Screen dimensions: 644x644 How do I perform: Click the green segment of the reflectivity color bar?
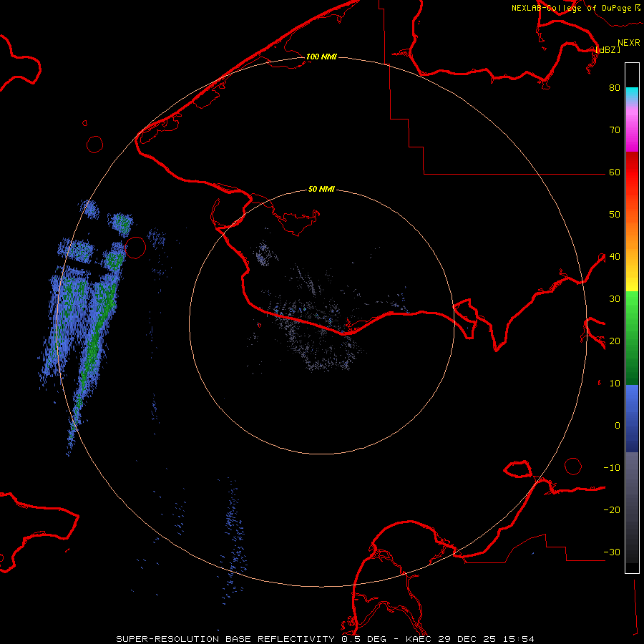click(x=632, y=338)
